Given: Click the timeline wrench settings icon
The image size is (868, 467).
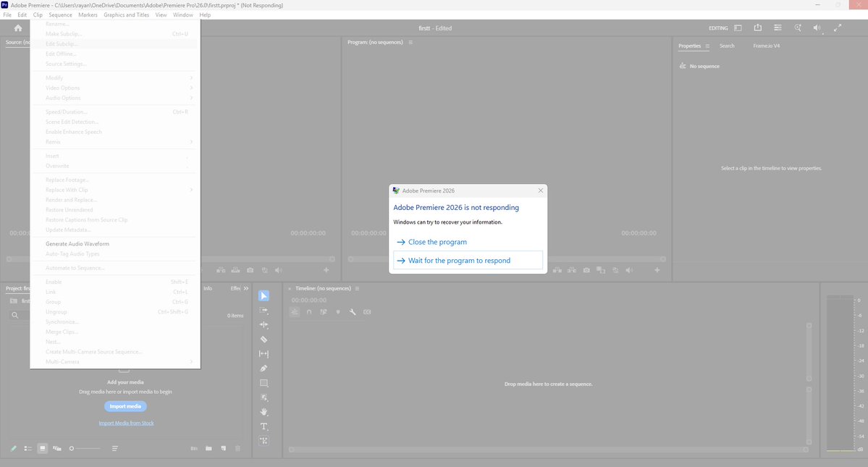Looking at the screenshot, I should coord(353,312).
